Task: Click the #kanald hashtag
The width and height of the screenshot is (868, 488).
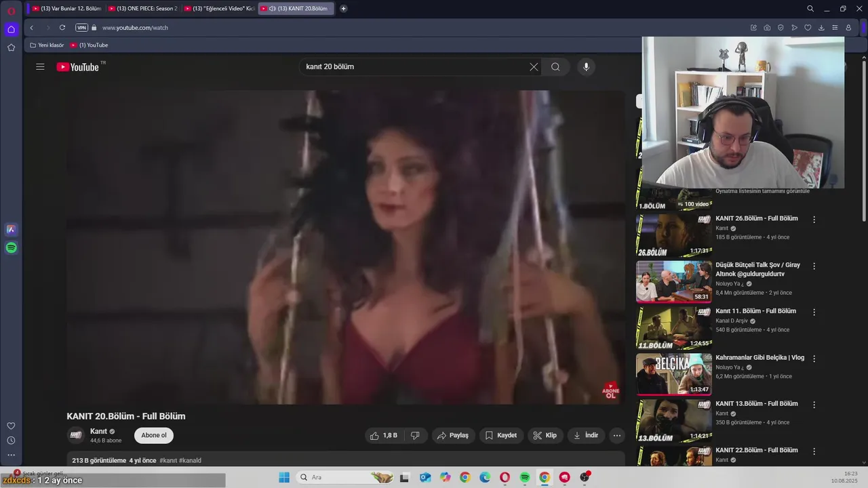Action: click(190, 460)
